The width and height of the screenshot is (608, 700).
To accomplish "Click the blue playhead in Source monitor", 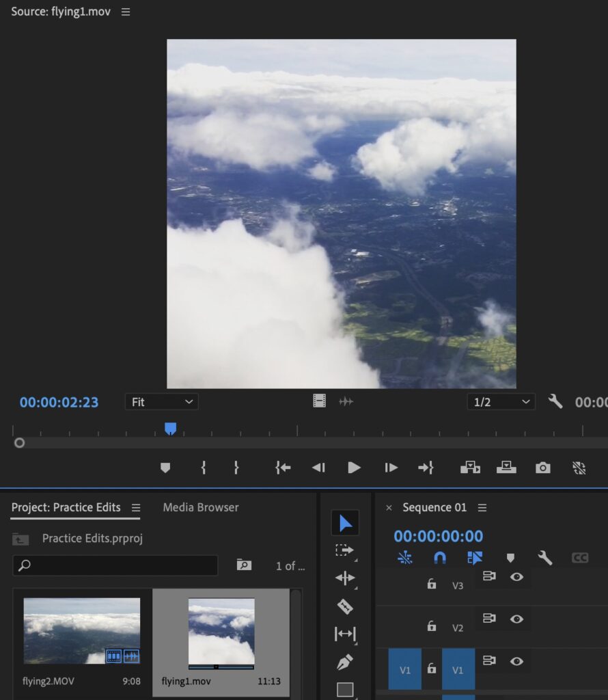I will click(170, 429).
